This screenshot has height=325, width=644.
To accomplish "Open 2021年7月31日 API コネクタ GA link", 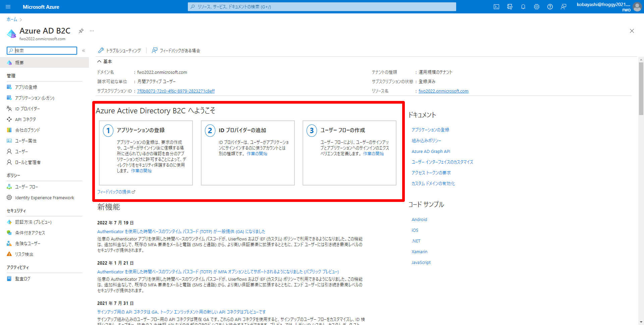I will (x=181, y=312).
